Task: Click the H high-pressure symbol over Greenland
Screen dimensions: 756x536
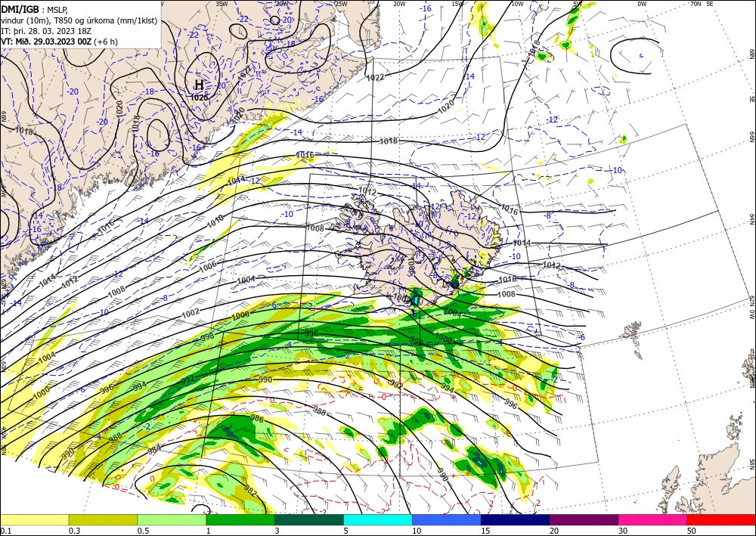Action: [x=199, y=85]
